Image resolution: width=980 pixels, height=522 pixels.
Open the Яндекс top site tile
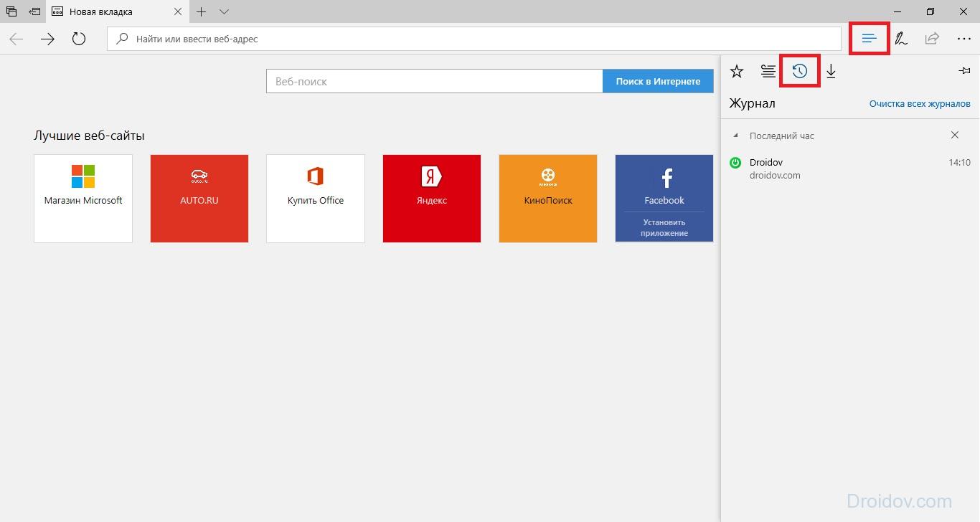(432, 199)
